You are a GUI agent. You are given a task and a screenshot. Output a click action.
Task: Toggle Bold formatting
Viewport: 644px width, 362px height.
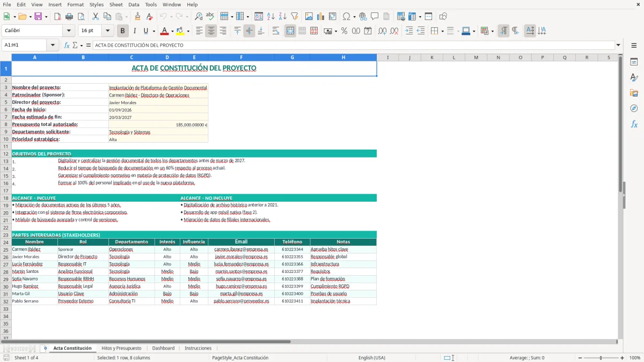[x=123, y=31]
